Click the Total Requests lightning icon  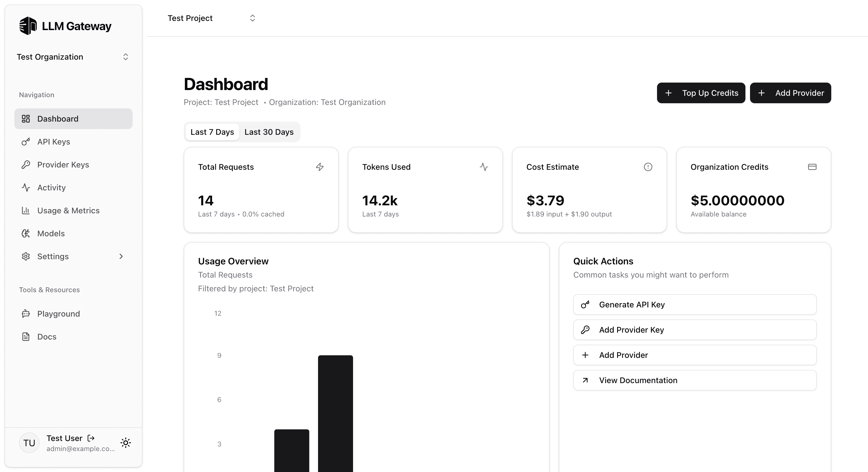pyautogui.click(x=319, y=167)
